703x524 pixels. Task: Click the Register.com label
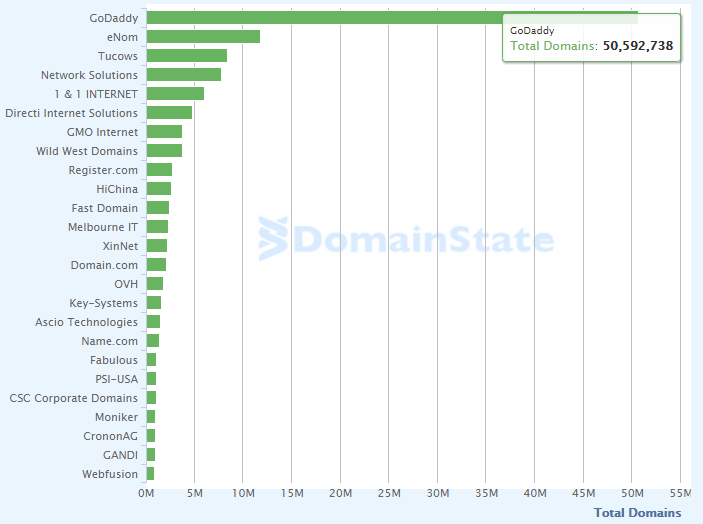point(103,170)
